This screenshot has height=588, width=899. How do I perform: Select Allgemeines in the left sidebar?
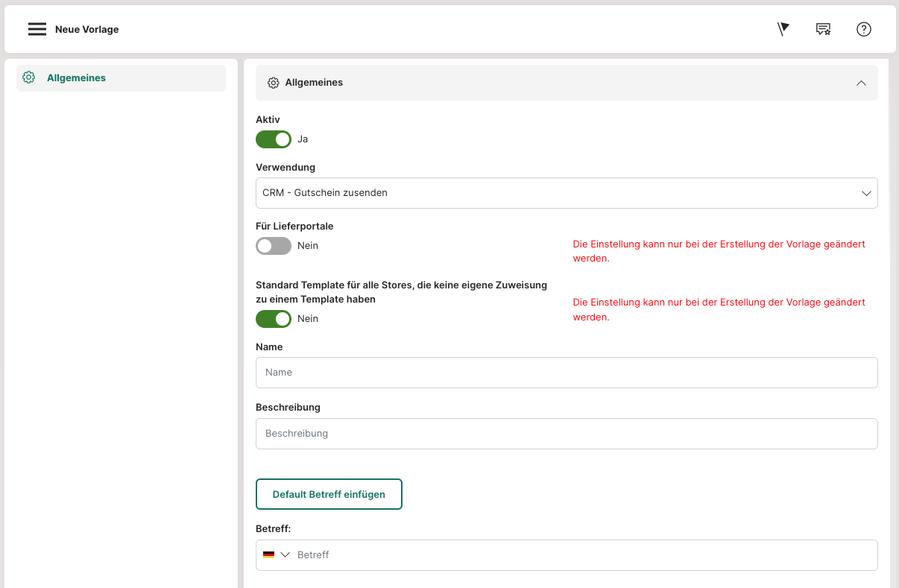(x=76, y=78)
